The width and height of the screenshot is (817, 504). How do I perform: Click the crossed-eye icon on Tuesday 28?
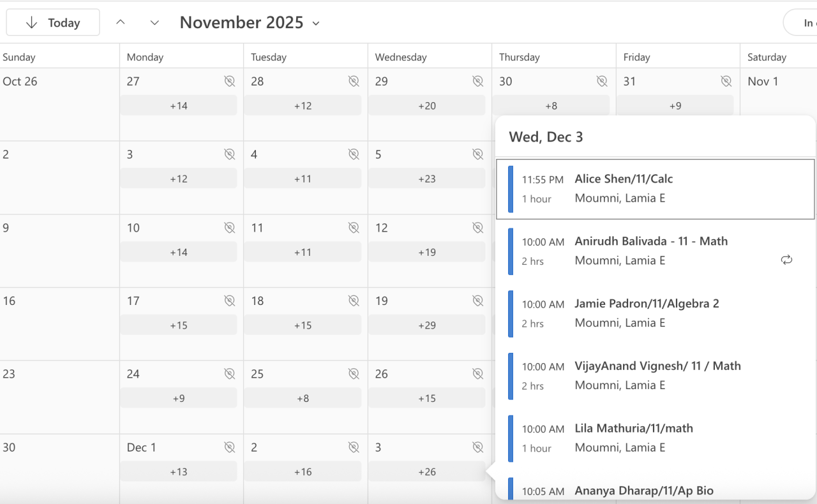pyautogui.click(x=354, y=81)
